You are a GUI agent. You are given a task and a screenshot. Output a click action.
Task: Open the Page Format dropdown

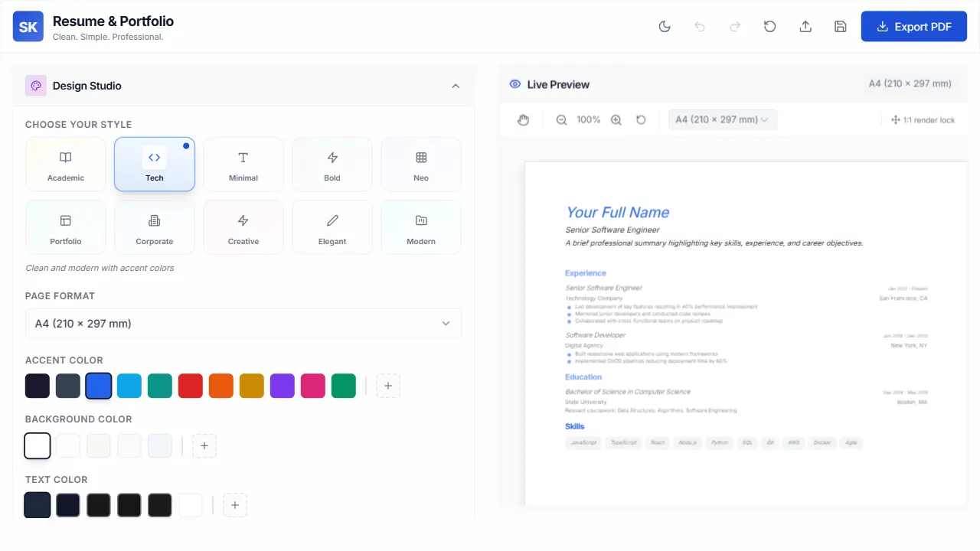(x=243, y=324)
